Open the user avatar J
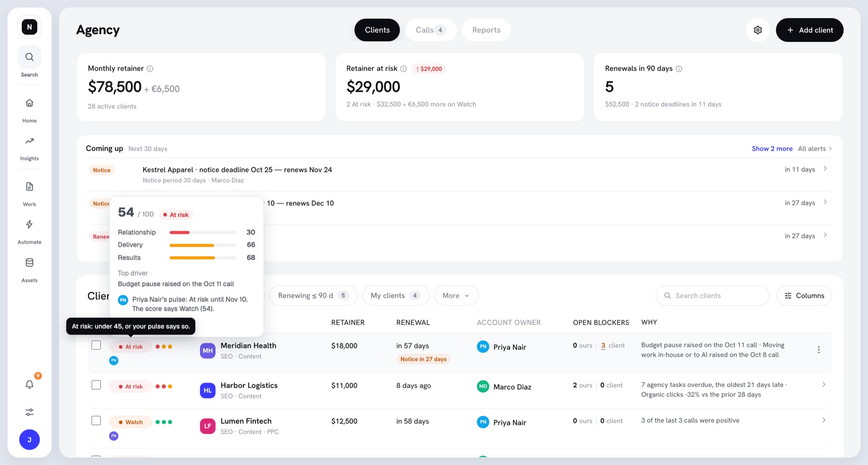Image resolution: width=868 pixels, height=465 pixels. tap(30, 440)
